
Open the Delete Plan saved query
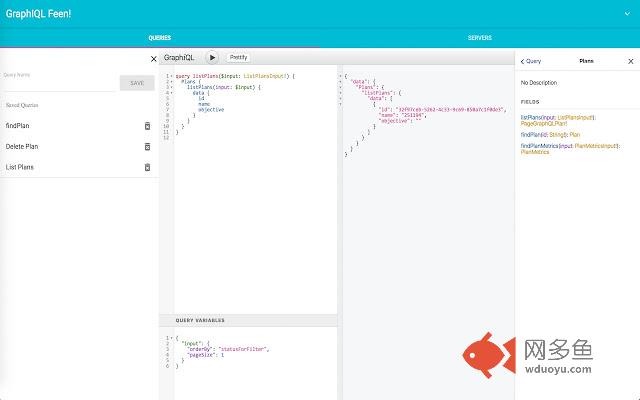[22, 147]
